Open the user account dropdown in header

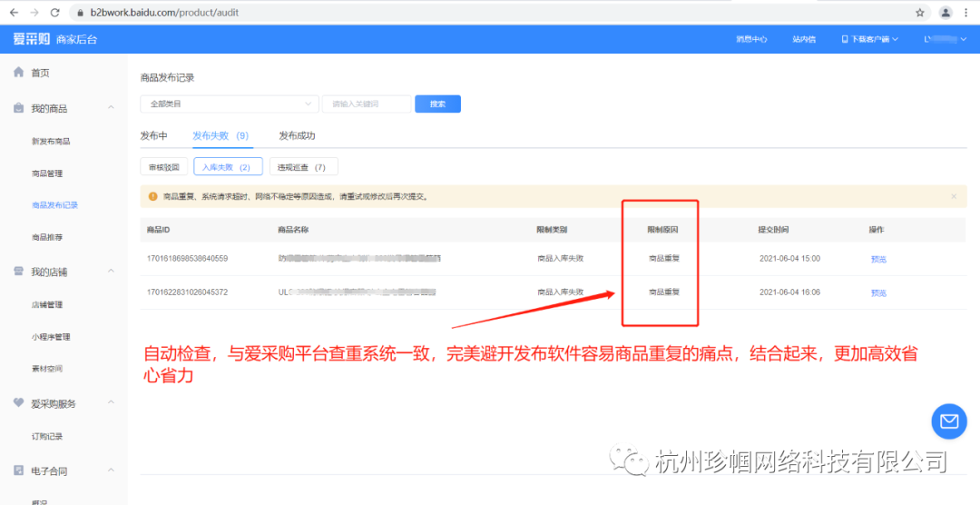click(x=946, y=39)
